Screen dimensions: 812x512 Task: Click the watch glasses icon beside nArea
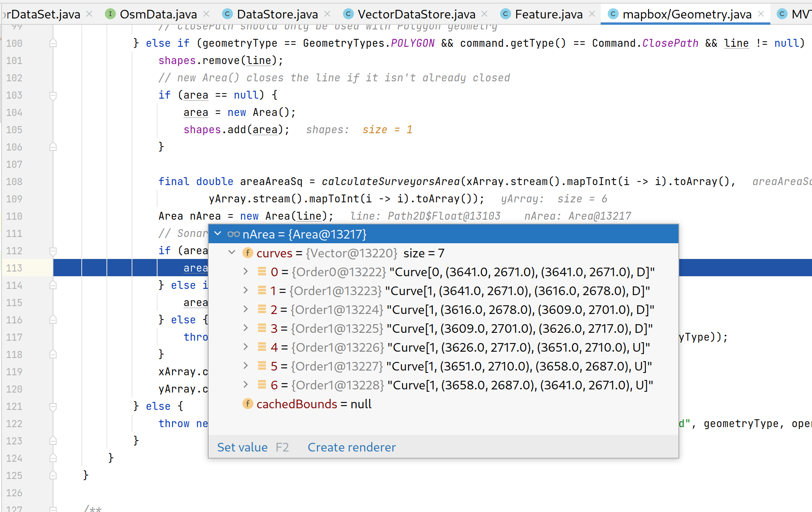(x=233, y=234)
